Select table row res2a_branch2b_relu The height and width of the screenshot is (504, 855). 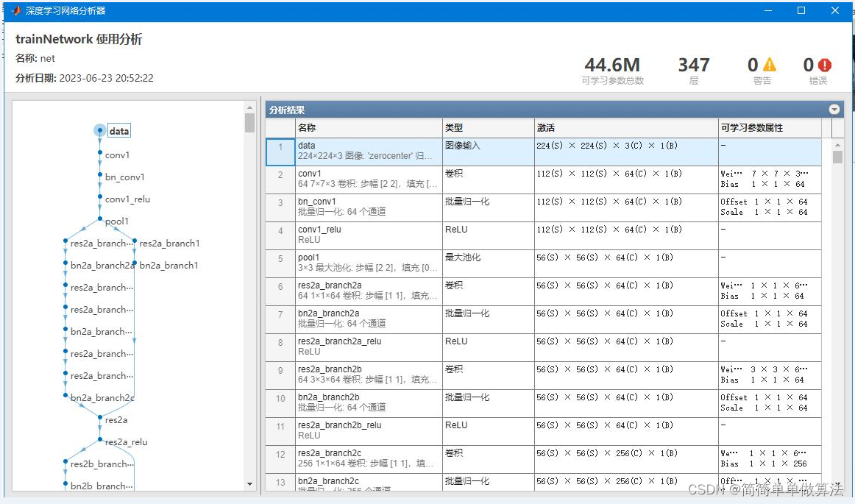544,431
